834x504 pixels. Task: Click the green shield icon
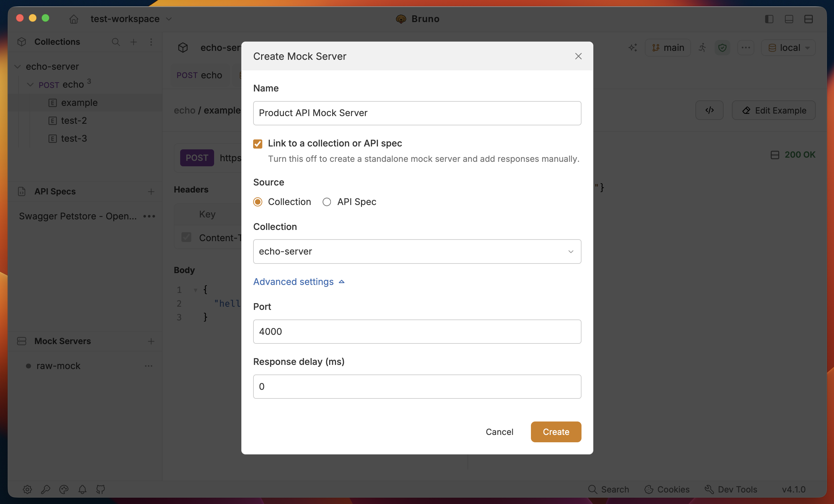(722, 48)
